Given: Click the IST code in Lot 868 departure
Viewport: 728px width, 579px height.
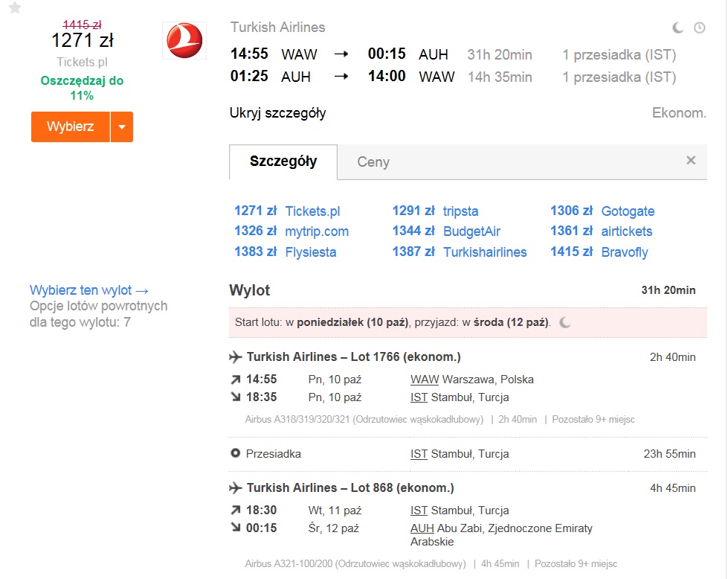Looking at the screenshot, I should (x=419, y=511).
